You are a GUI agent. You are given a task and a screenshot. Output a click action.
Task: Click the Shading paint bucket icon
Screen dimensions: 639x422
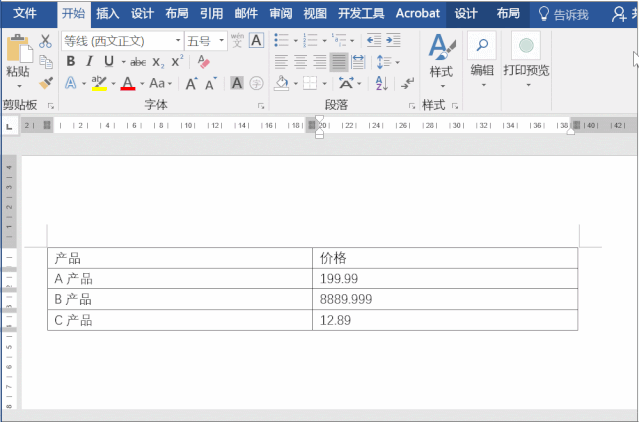(281, 84)
